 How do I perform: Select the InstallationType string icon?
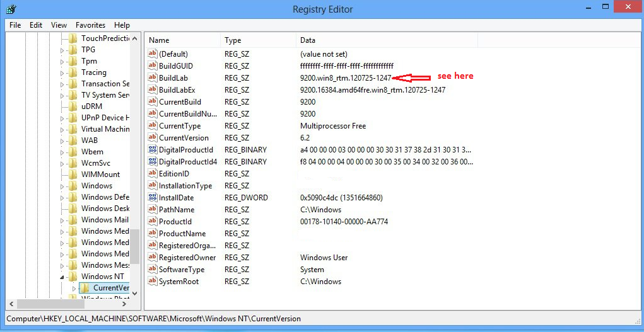(x=153, y=185)
